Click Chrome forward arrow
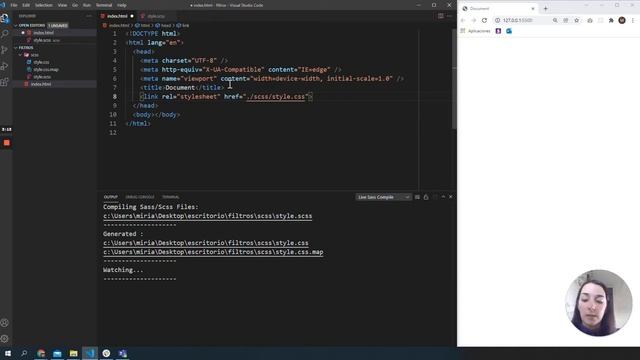The height and width of the screenshot is (360, 640). (x=473, y=20)
